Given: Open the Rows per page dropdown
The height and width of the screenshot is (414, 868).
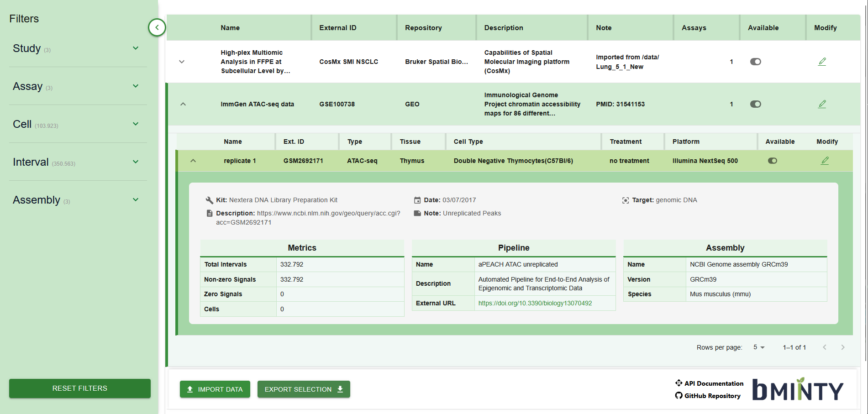Looking at the screenshot, I should point(758,347).
